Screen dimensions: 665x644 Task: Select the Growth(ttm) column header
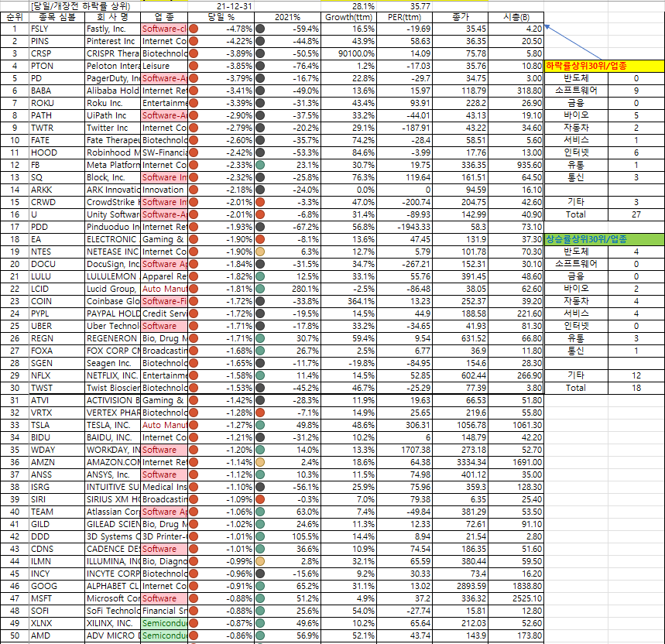pos(348,17)
